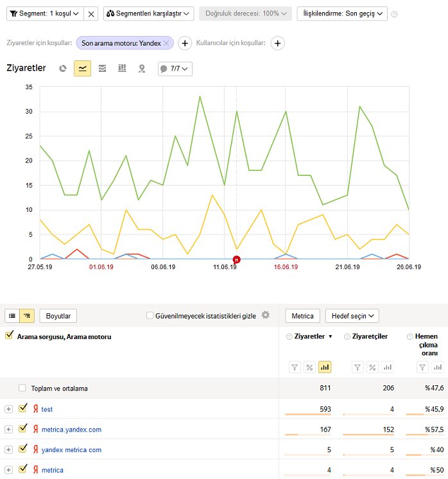Click the 593 visits value

[x=325, y=409]
